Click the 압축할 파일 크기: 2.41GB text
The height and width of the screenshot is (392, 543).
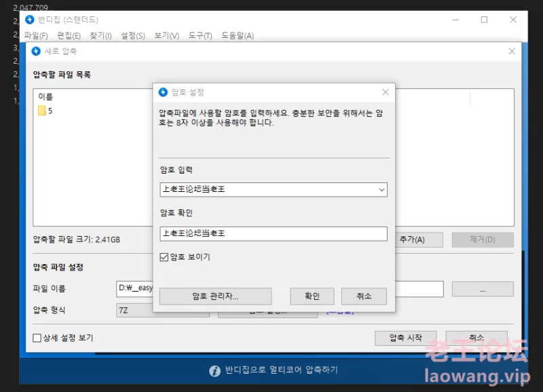pyautogui.click(x=77, y=239)
